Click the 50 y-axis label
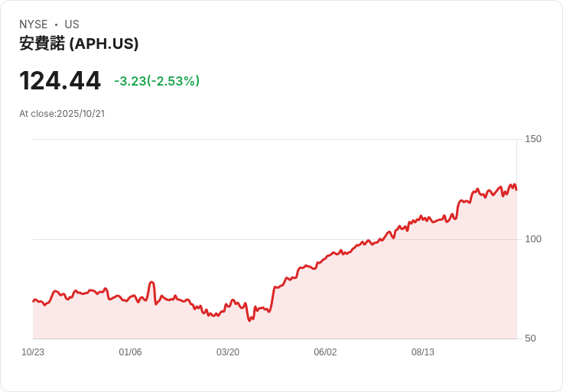The height and width of the screenshot is (392, 563). coord(530,339)
